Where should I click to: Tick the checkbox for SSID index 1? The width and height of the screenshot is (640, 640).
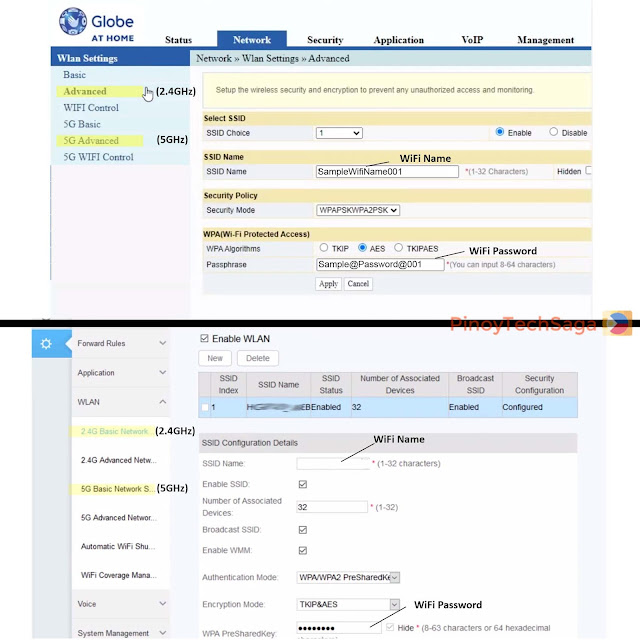coord(205,407)
